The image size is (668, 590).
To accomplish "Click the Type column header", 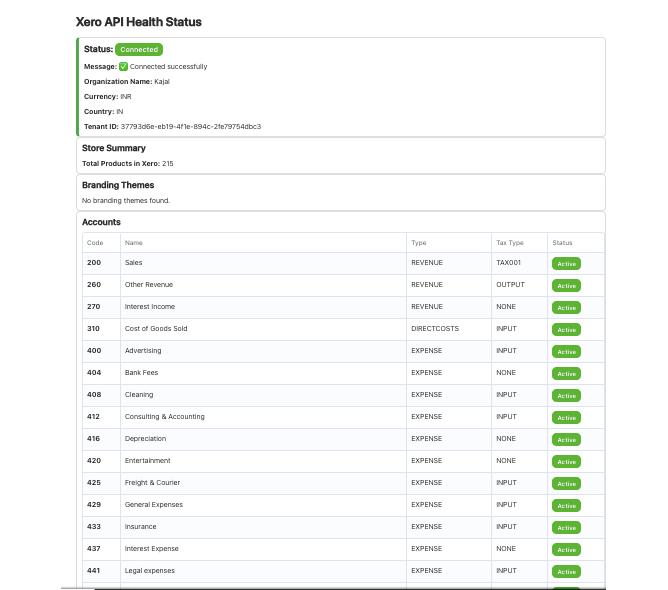I will [x=418, y=243].
